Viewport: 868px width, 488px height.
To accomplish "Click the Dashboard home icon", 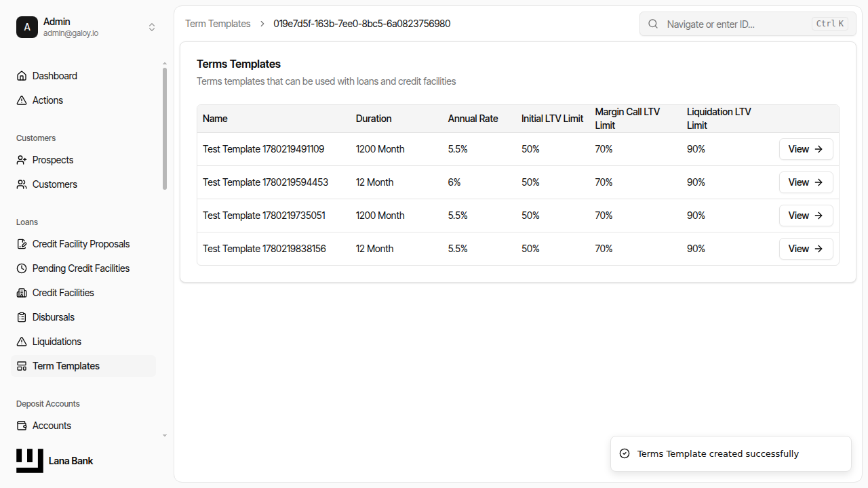I will click(22, 76).
